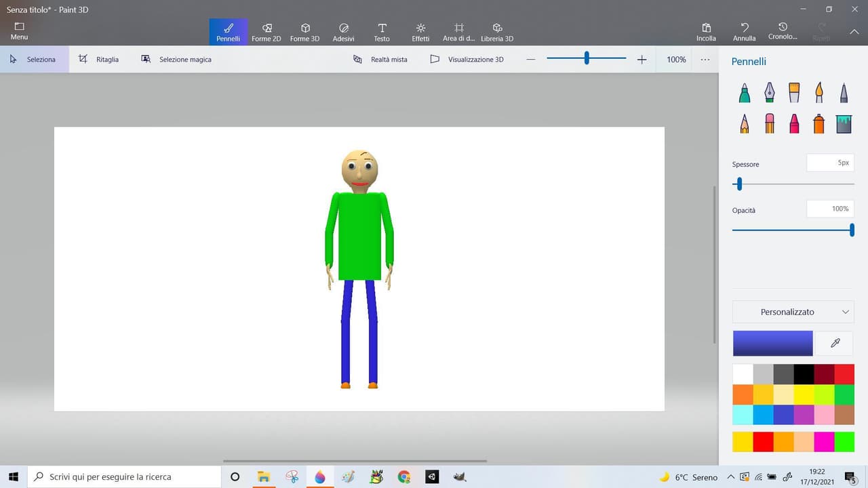Open Libreria 3D
This screenshot has width=868, height=488.
pyautogui.click(x=497, y=32)
